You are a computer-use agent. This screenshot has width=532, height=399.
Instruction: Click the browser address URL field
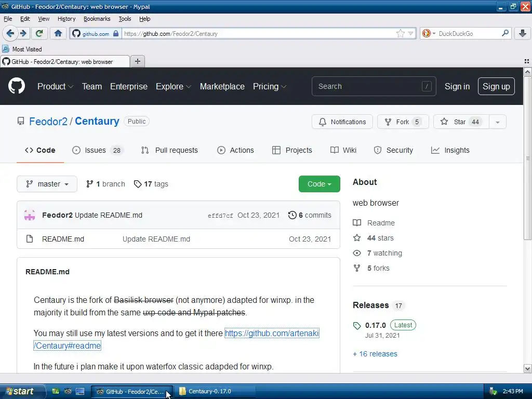point(258,33)
